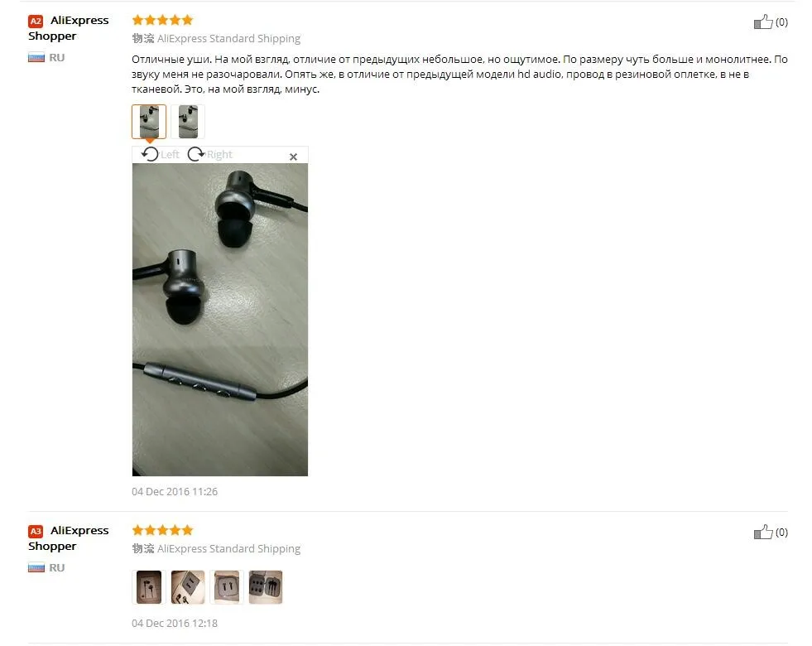Click the second review's five-star rating
The width and height of the screenshot is (812, 646).
(162, 530)
